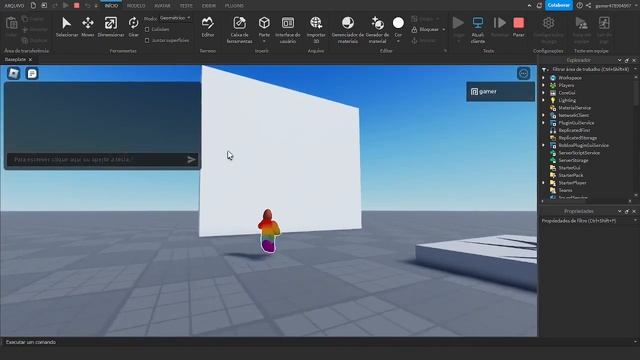
Task: Open Caixa de ferramentas toolbox
Action: 240,29
